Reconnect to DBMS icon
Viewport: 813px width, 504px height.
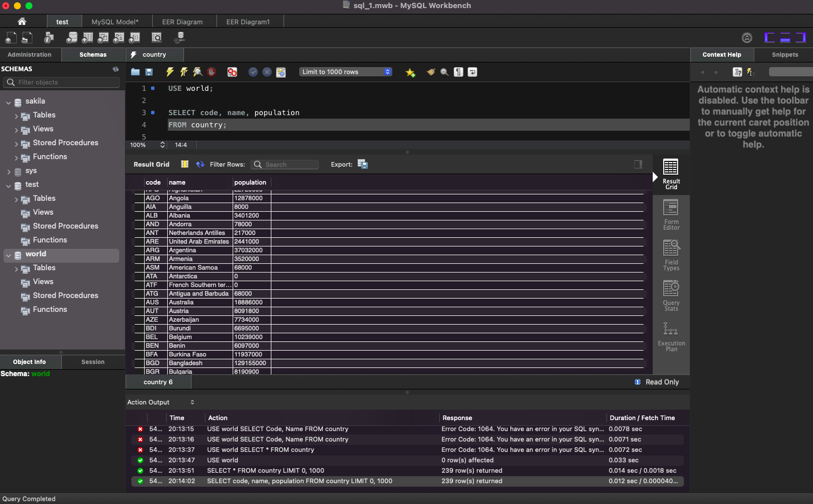point(179,38)
